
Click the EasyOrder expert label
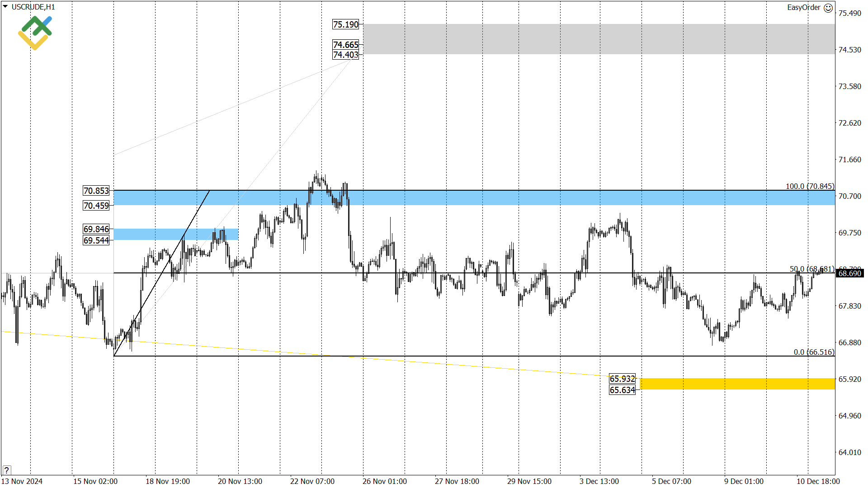tap(803, 8)
